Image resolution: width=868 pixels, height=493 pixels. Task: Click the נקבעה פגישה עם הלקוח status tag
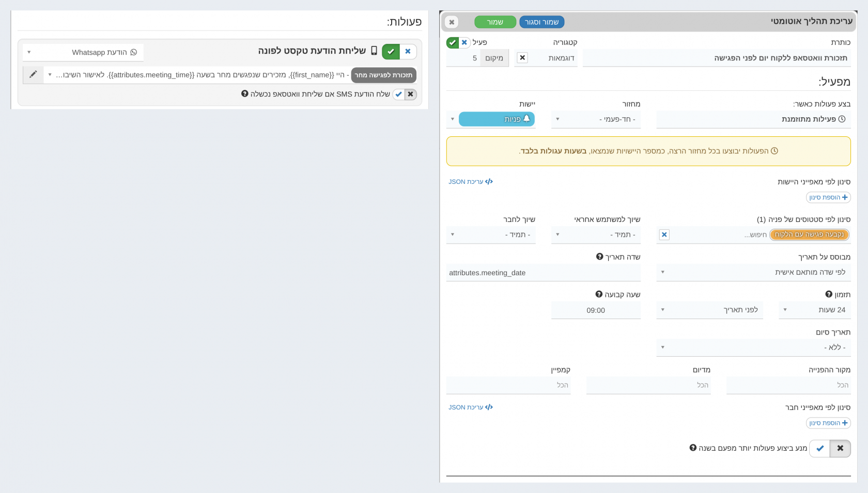(809, 234)
